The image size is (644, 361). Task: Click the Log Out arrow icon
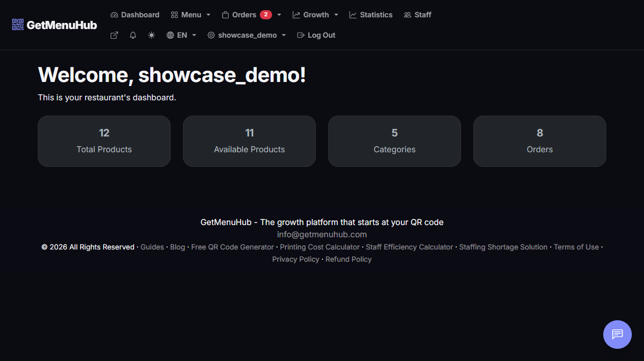coord(301,35)
